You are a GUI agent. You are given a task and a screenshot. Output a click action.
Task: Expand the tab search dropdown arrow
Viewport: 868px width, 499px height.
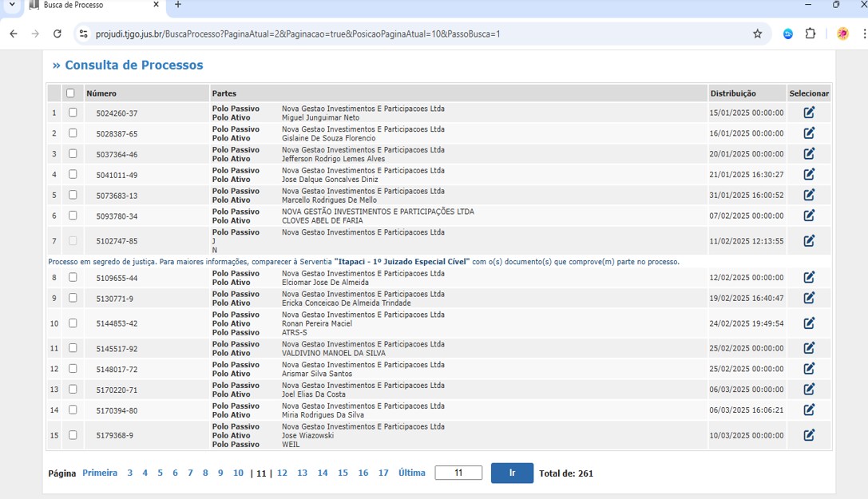pos(12,5)
